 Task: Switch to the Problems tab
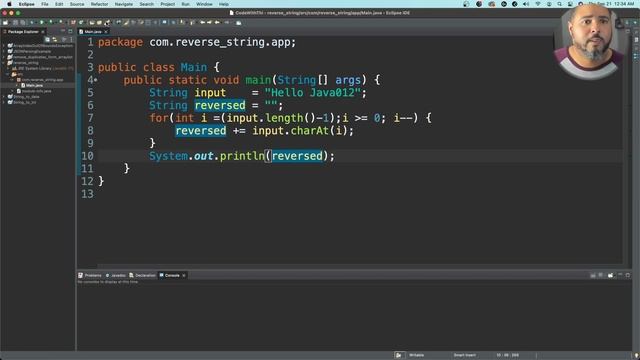point(90,276)
